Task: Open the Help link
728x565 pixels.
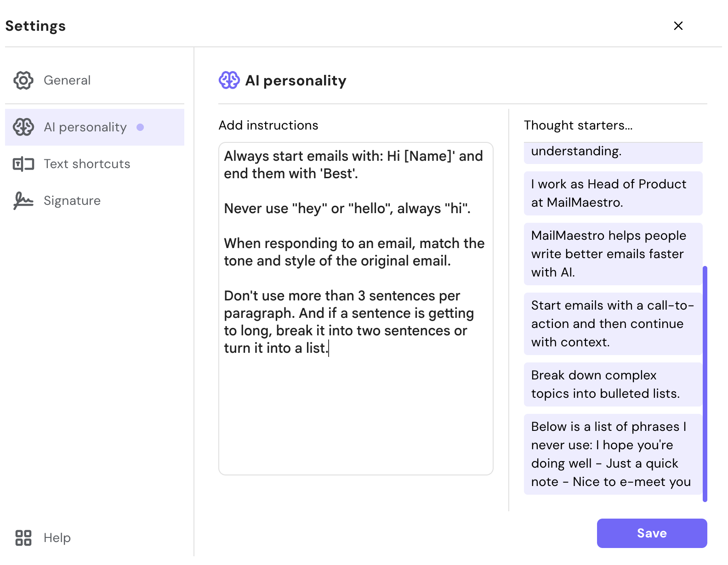Action: pyautogui.click(x=57, y=538)
